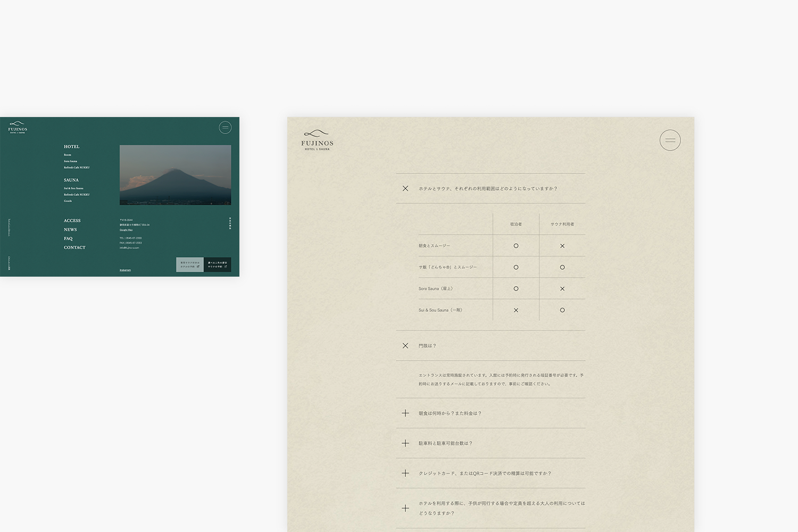The image size is (798, 532).
Task: Collapse the hotel and sauna usage range question
Action: tap(405, 188)
